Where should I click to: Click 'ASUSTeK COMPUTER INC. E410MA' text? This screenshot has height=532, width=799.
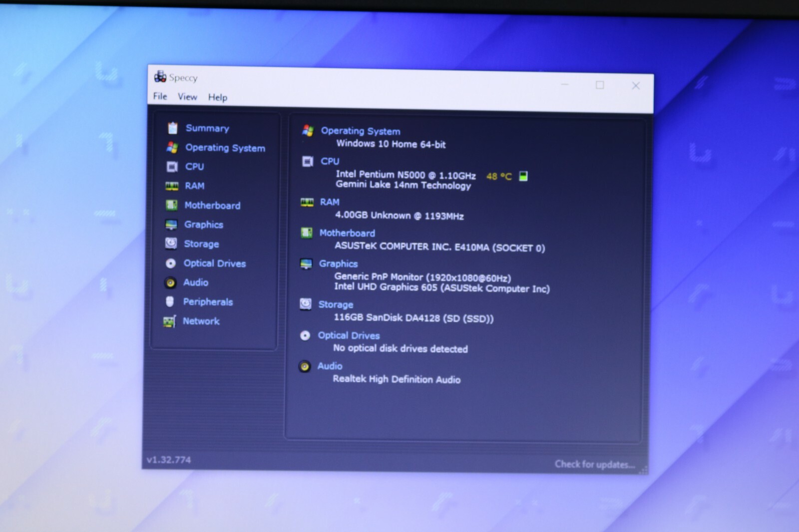point(412,247)
